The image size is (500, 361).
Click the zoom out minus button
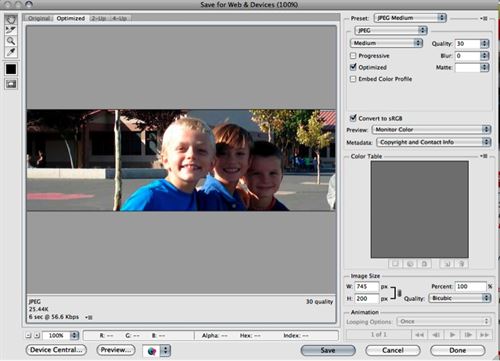click(x=28, y=335)
